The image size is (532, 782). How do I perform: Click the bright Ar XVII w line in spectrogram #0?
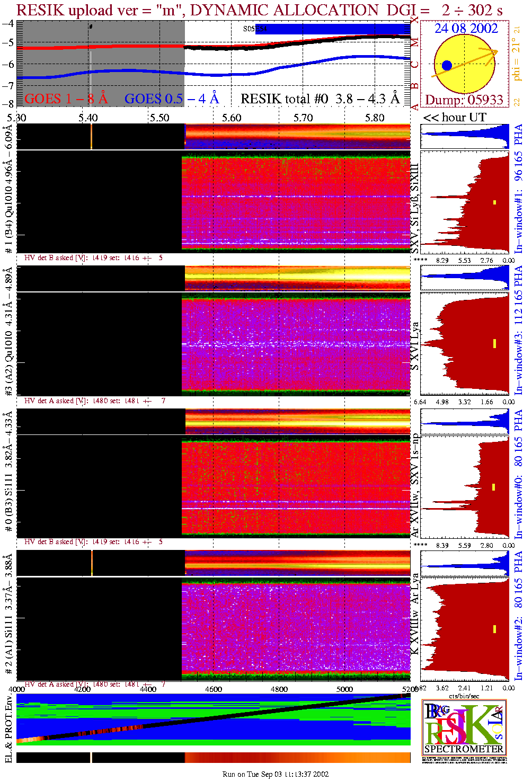tap(297, 508)
